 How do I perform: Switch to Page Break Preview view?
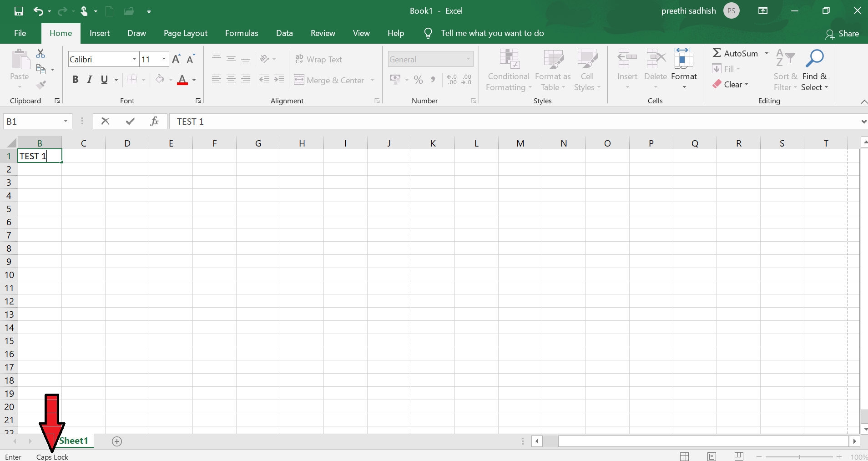[x=739, y=456]
